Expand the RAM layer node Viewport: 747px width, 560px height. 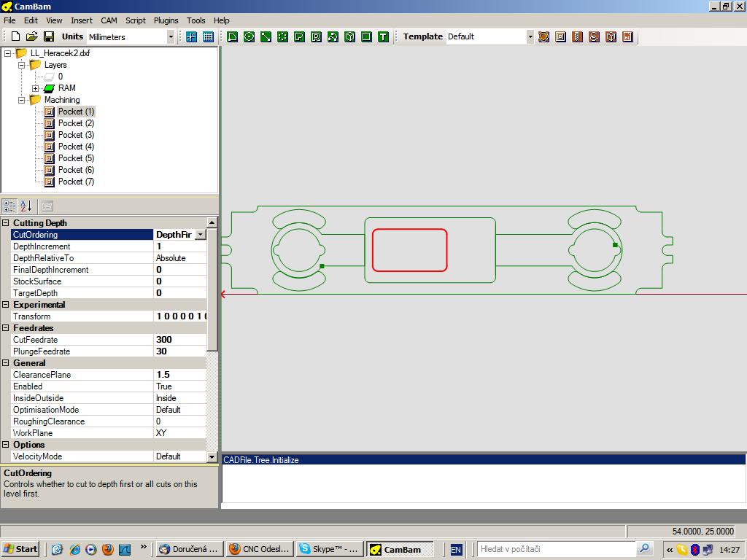point(35,88)
